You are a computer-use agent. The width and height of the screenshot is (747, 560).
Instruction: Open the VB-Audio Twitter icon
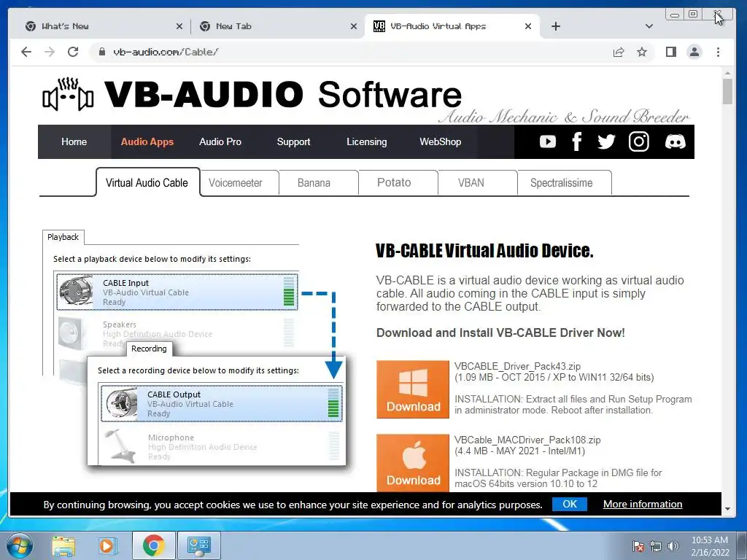(606, 141)
